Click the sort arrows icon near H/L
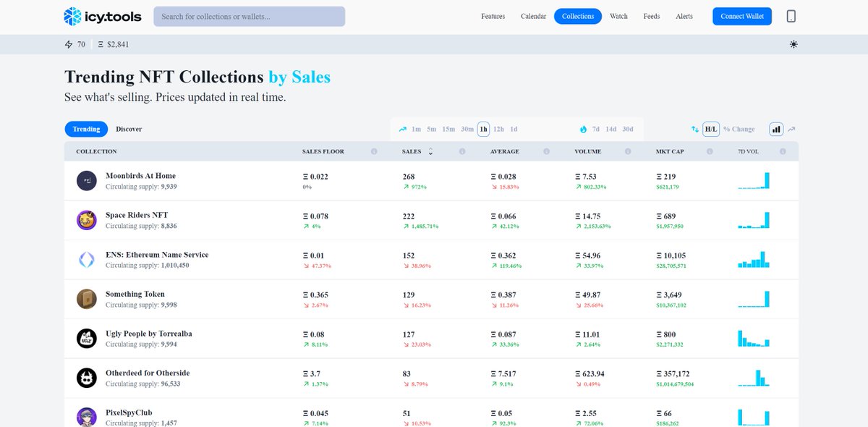868x427 pixels. (694, 129)
